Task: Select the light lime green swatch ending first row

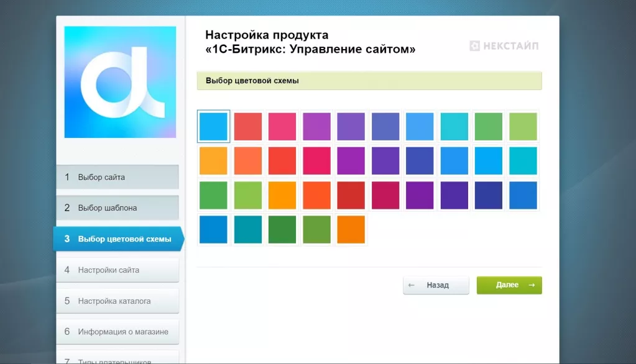Action: coord(523,127)
